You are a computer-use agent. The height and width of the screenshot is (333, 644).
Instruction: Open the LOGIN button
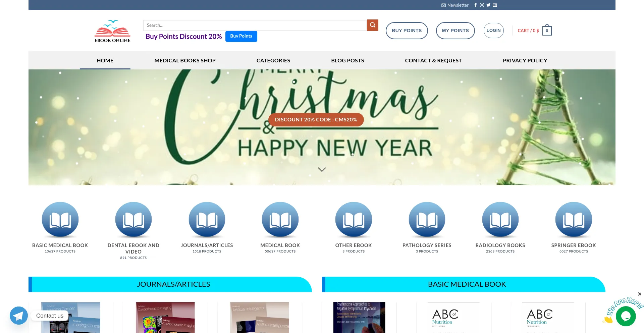tap(493, 30)
